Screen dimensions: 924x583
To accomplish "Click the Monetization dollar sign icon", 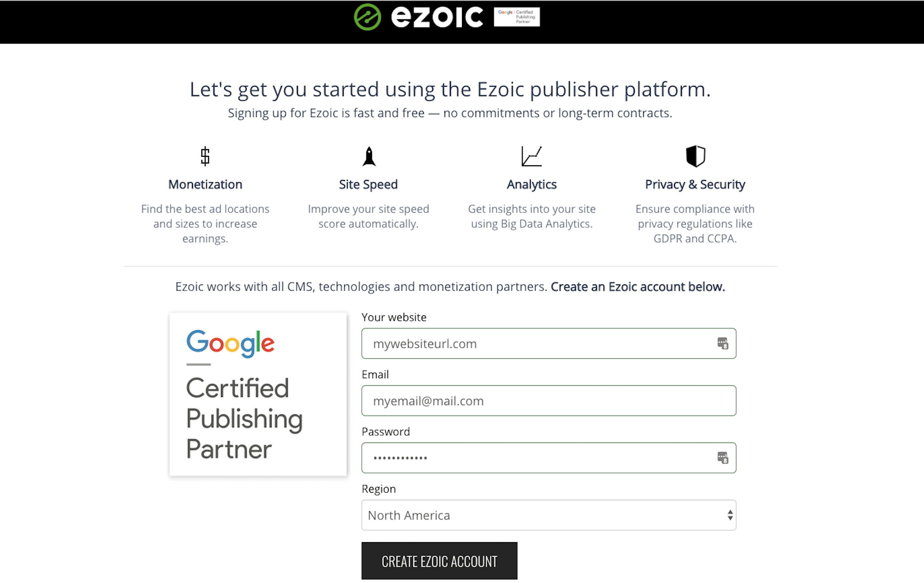I will (205, 156).
